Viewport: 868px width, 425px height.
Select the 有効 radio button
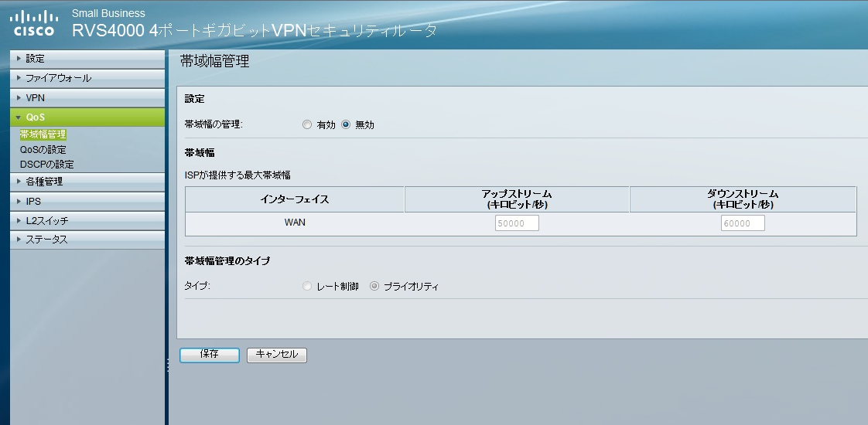[x=307, y=125]
